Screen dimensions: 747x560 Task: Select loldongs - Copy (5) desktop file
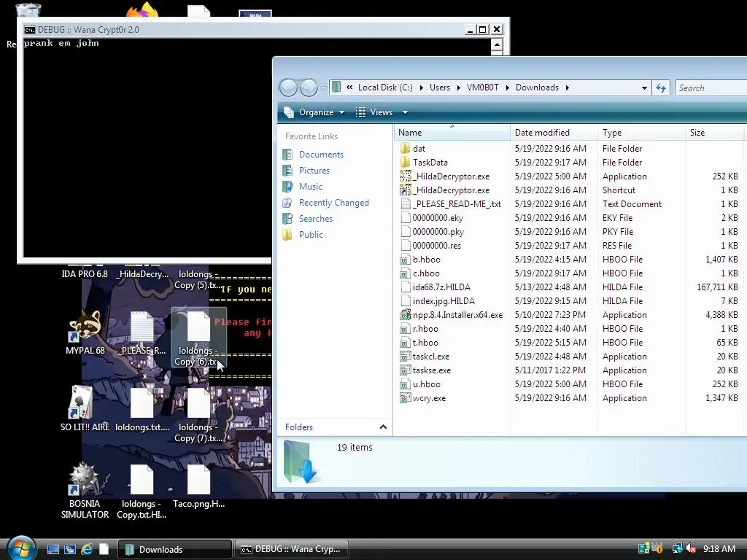pos(197,279)
